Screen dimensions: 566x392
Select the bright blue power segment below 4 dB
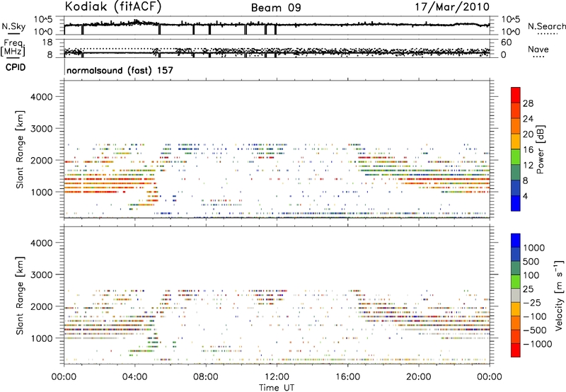pos(516,203)
